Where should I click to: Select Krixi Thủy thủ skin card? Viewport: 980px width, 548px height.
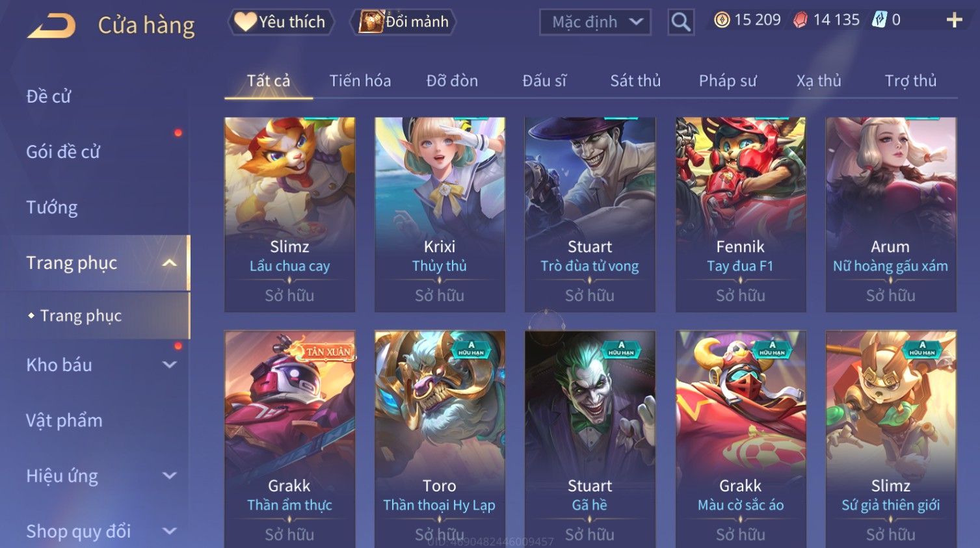[x=440, y=215]
